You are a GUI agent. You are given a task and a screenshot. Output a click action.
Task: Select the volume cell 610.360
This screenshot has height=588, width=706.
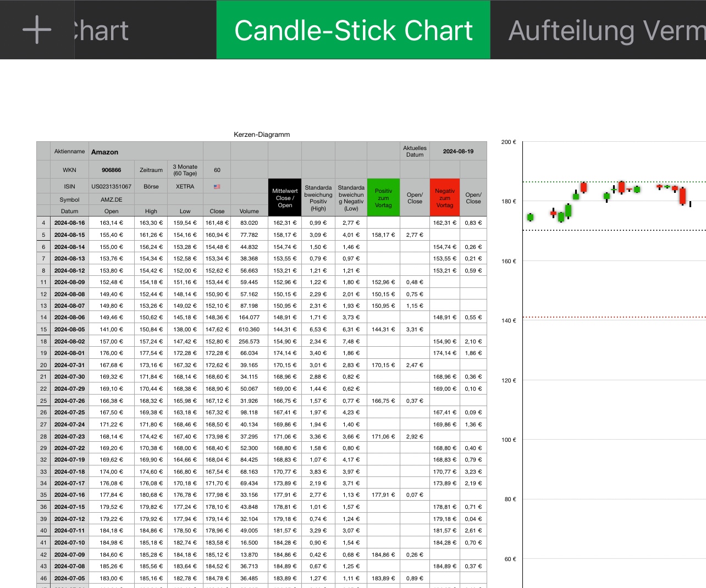point(249,330)
